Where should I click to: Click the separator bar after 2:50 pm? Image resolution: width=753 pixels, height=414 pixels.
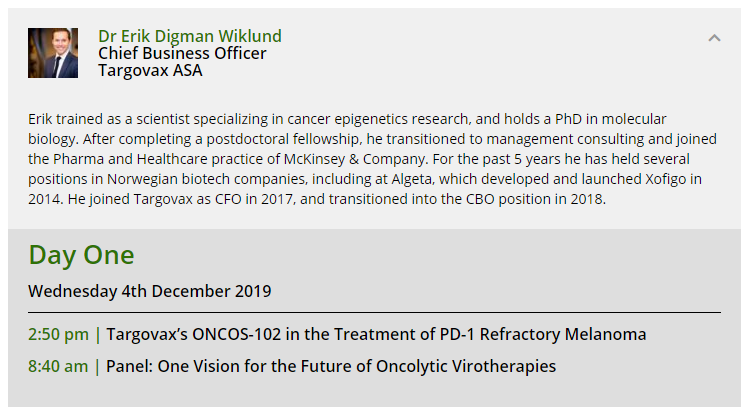pyautogui.click(x=97, y=334)
